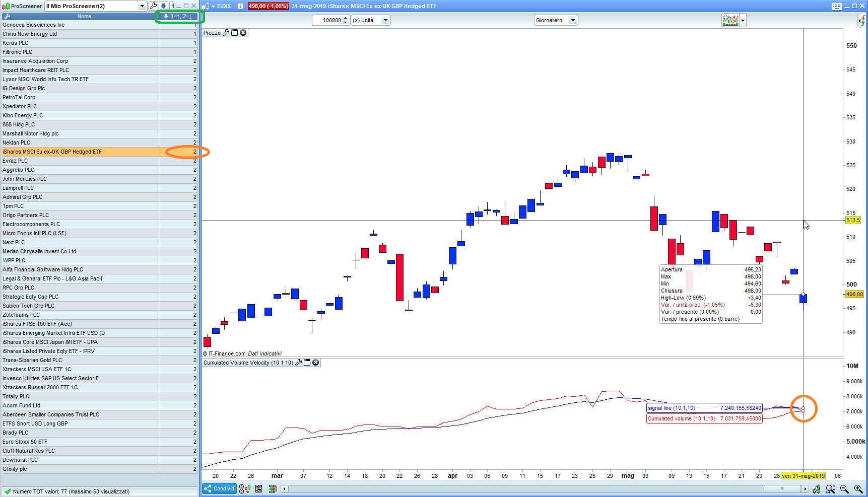Select Lyxor MSCI World Info Tech TR ETF
This screenshot has height=497, width=868.
99,79
